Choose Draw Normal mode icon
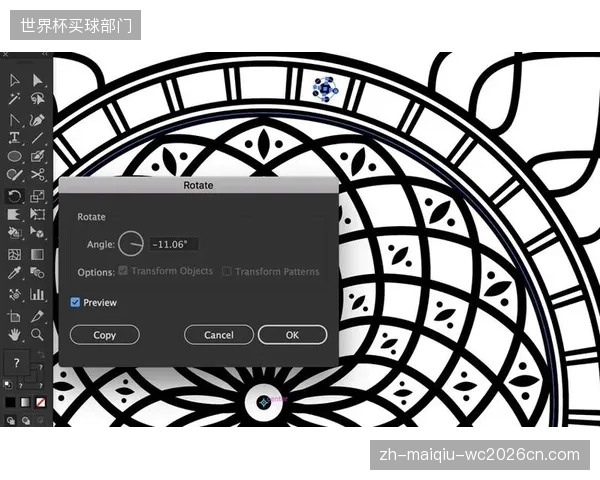 [11, 421]
